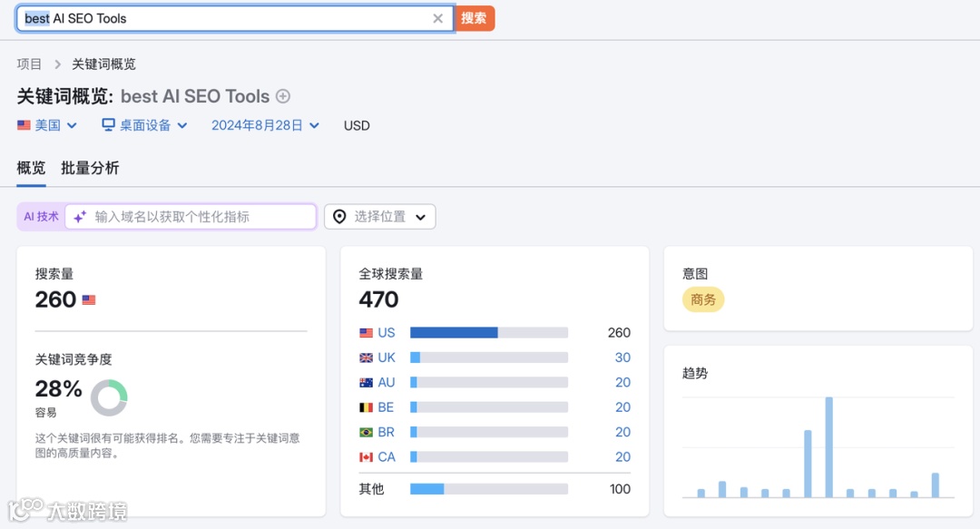Click the tallest bar in the 趋势 chart
980x529 pixels.
click(828, 446)
